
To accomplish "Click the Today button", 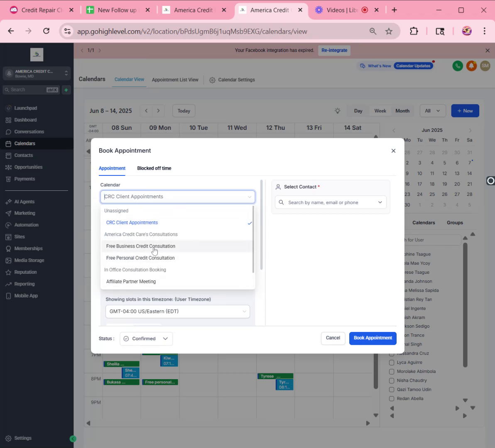I will tap(184, 111).
